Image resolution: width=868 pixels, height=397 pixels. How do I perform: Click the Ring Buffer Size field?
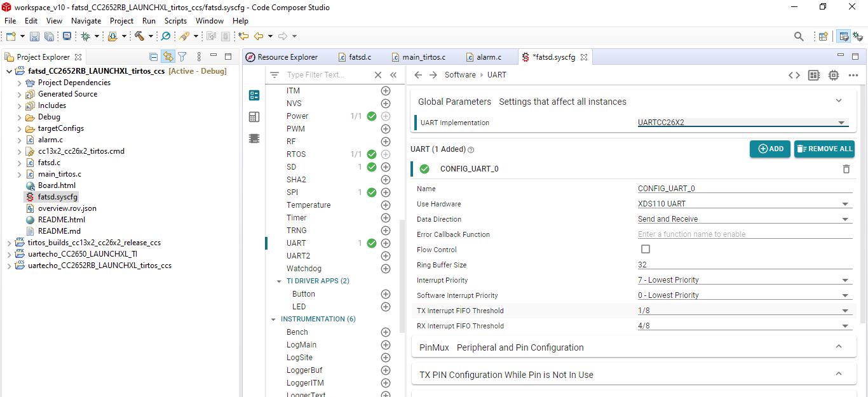click(745, 265)
